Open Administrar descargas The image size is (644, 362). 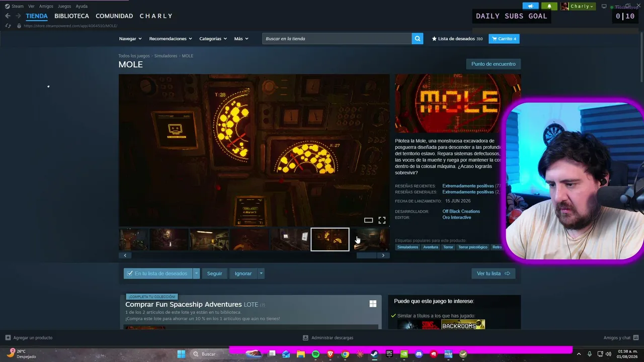(328, 338)
